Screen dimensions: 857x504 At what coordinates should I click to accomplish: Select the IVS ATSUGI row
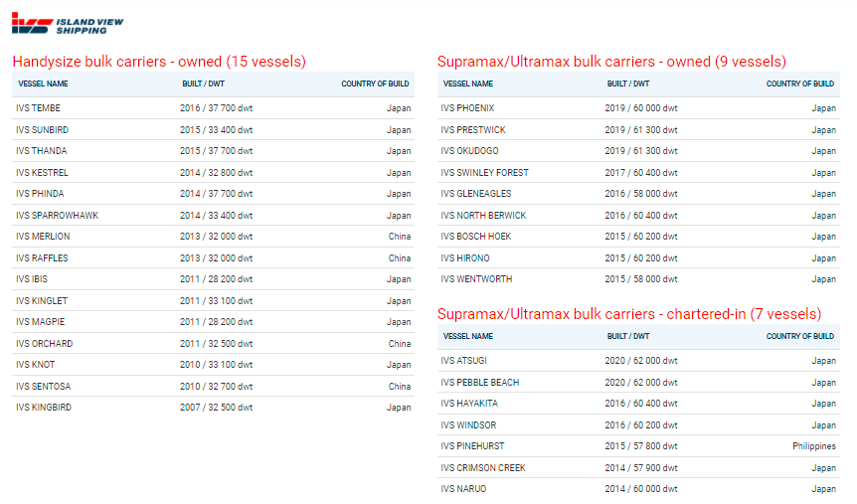[x=638, y=361]
